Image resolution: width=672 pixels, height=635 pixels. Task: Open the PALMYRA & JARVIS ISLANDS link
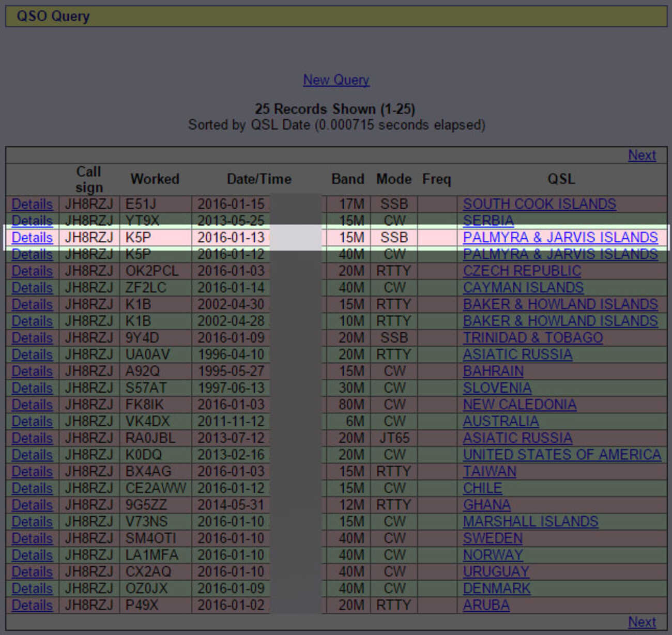coord(560,238)
